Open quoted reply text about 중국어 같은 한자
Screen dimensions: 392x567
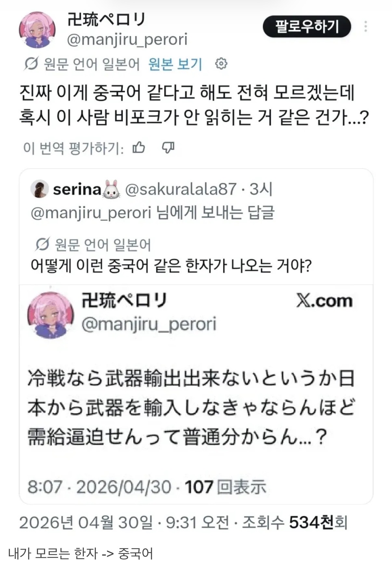pos(171,266)
